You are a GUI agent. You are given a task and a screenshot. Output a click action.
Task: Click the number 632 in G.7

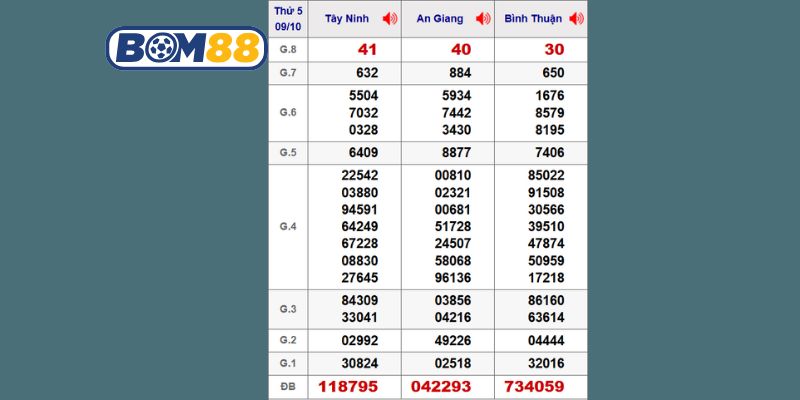367,73
